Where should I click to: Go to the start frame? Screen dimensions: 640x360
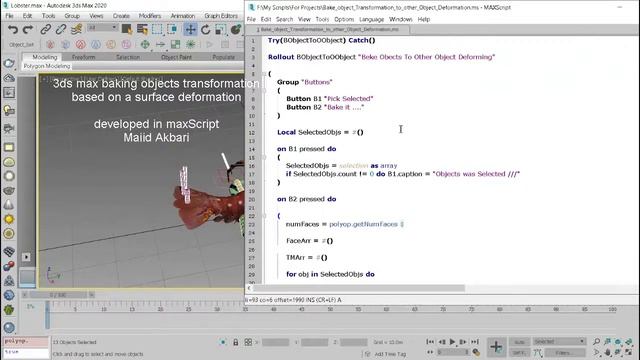coord(430,342)
